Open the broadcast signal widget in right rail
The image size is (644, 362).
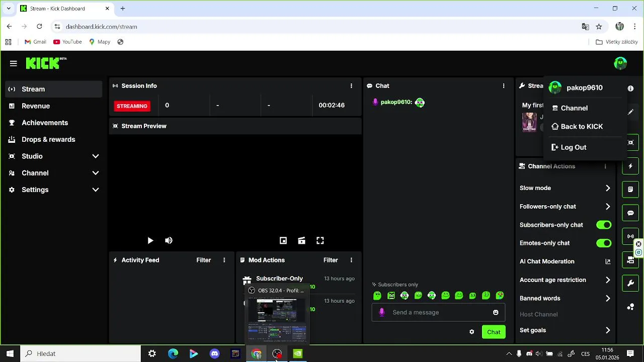tap(630, 236)
